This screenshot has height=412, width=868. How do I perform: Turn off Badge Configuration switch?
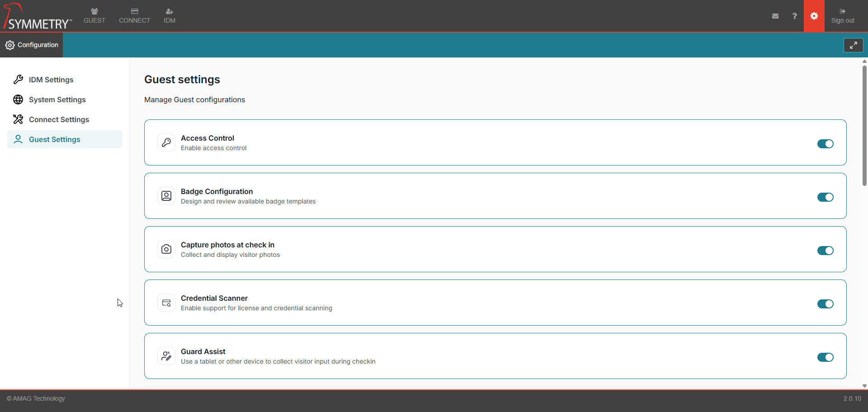click(825, 197)
